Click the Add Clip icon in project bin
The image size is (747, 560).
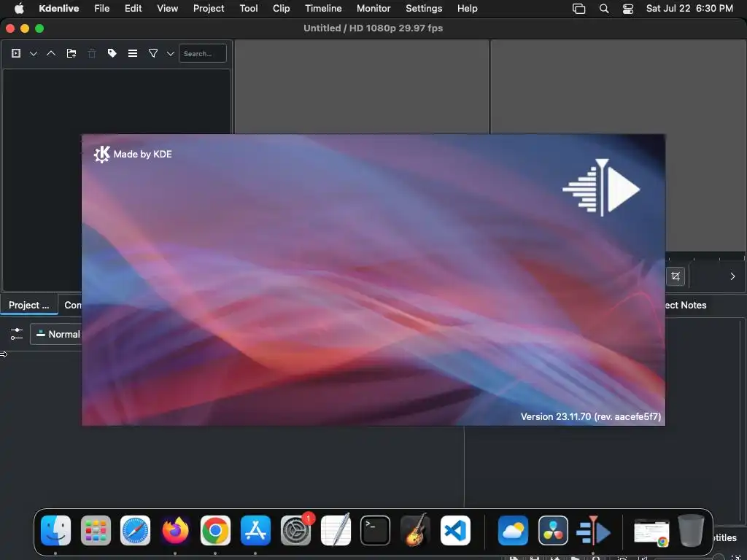click(16, 53)
